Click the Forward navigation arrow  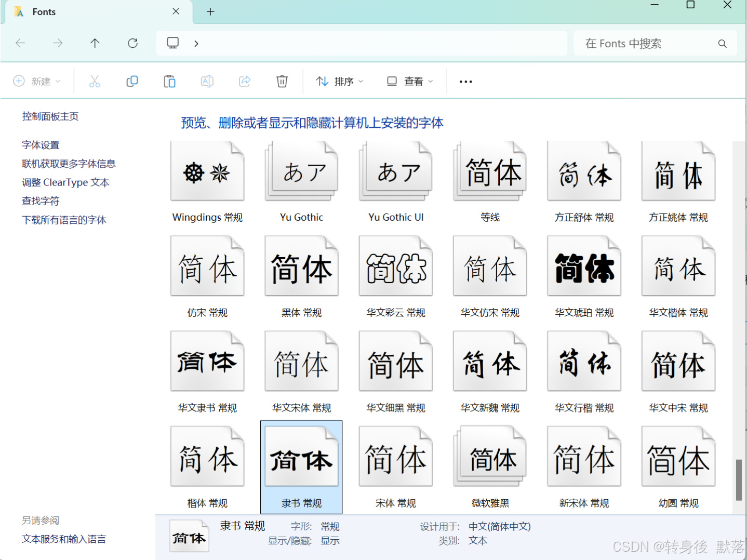tap(58, 43)
